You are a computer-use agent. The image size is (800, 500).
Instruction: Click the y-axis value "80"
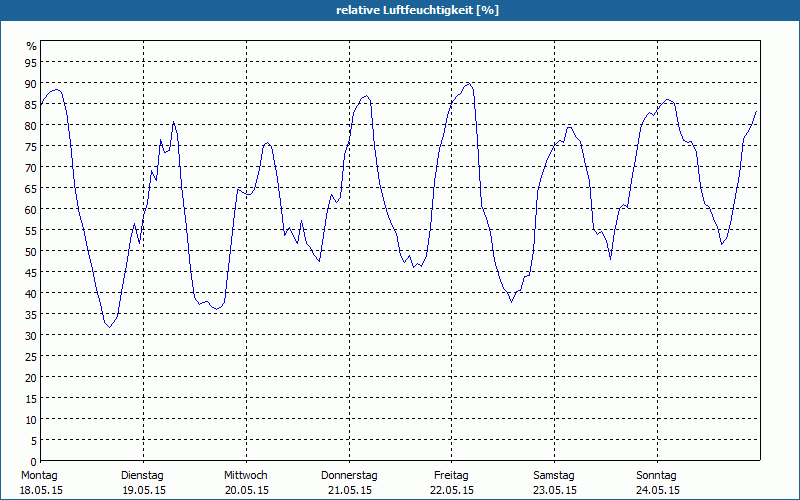coord(31,125)
